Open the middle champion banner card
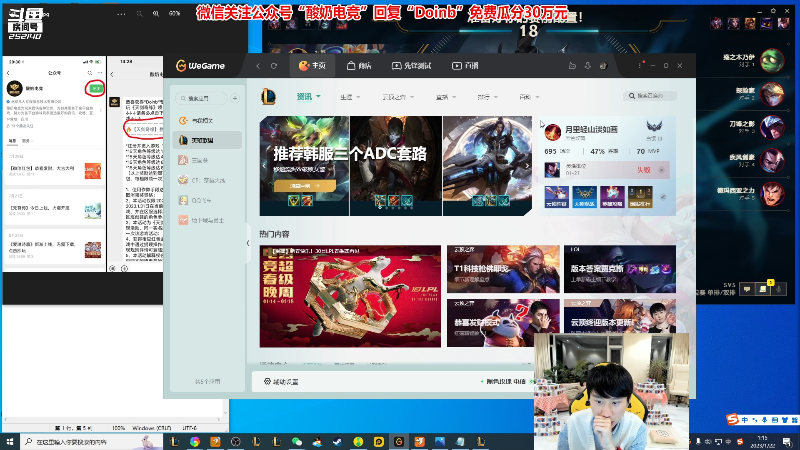Image resolution: width=800 pixels, height=450 pixels. coord(396,166)
